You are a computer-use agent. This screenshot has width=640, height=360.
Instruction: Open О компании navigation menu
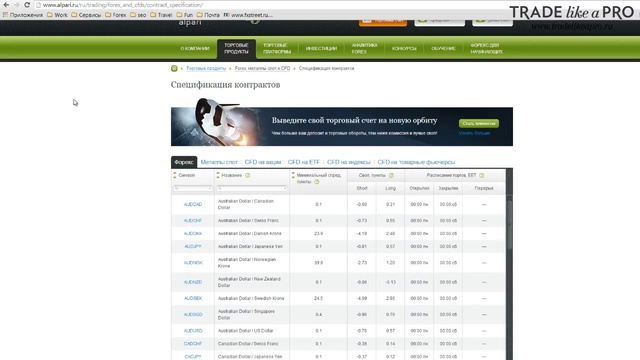[x=195, y=49]
